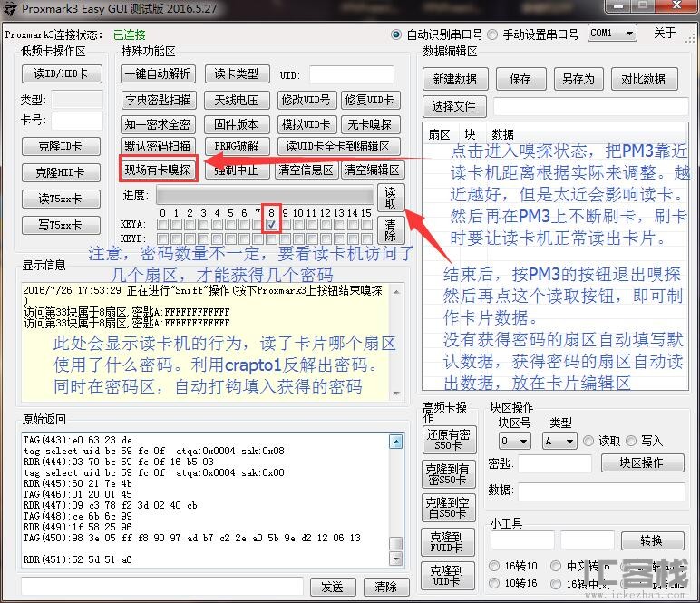Click 读UID卡全卡到编辑区 button

click(x=339, y=146)
